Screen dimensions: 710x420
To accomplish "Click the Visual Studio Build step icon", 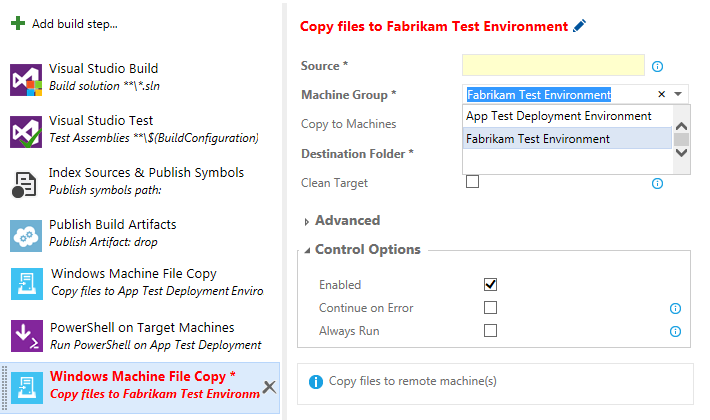I will click(25, 79).
